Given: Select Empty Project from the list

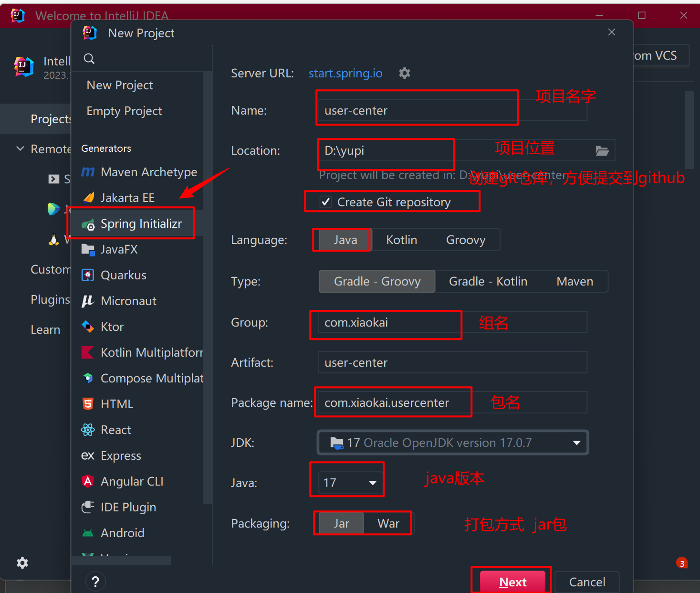Looking at the screenshot, I should 124,111.
